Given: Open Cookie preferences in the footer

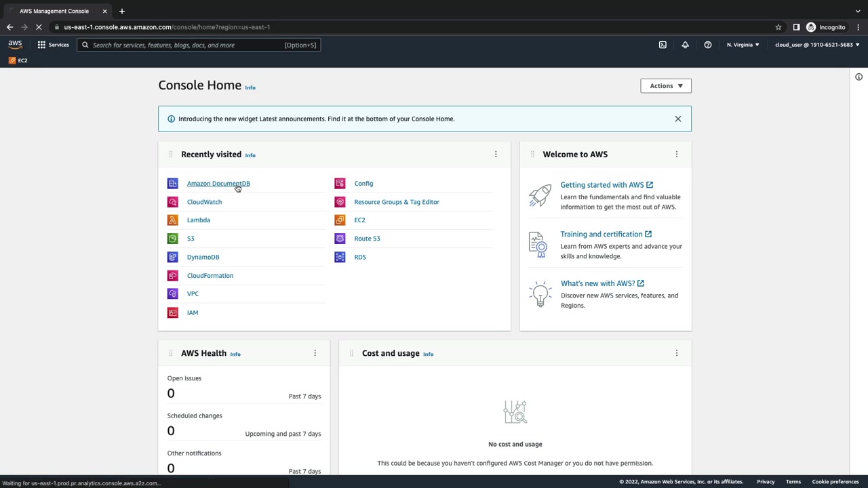Looking at the screenshot, I should (835, 482).
